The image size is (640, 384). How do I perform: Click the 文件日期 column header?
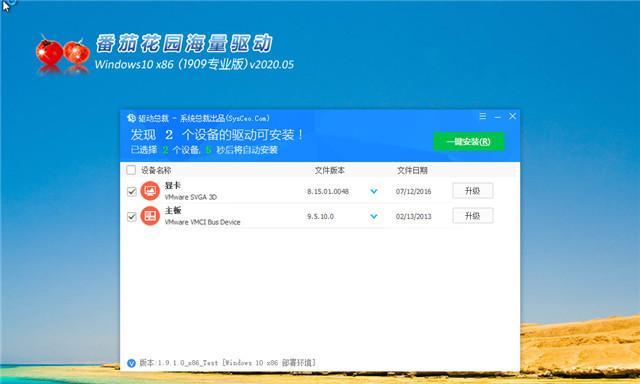[x=412, y=170]
